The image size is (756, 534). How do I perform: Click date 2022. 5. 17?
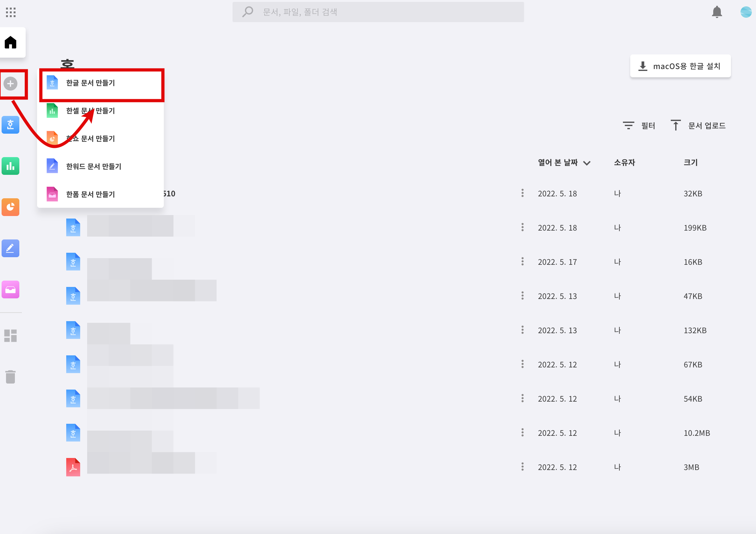click(x=557, y=262)
